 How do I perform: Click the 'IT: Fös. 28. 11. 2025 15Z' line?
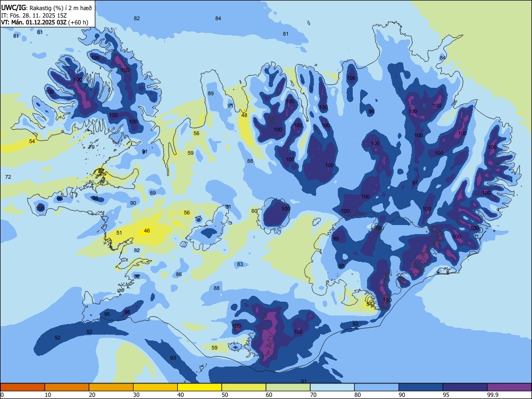pyautogui.click(x=34, y=15)
